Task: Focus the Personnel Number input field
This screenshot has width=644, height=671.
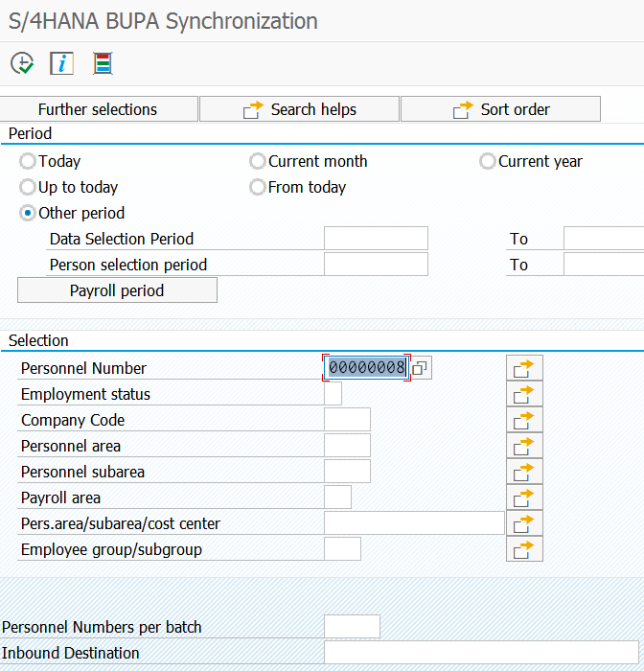Action: (366, 367)
